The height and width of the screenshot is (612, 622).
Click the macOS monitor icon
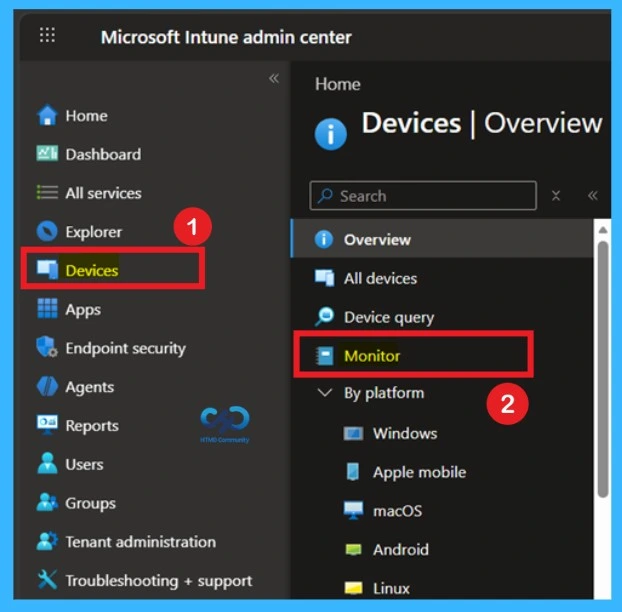pyautogui.click(x=353, y=510)
